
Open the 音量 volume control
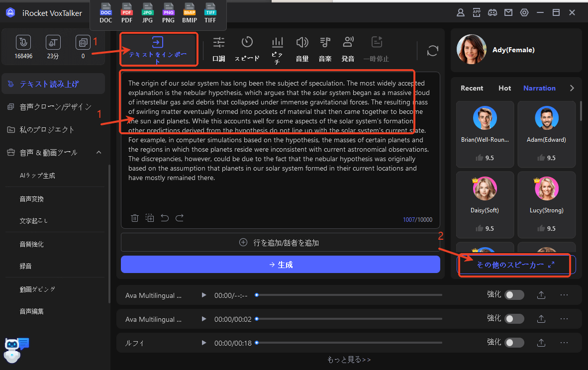tap(302, 49)
